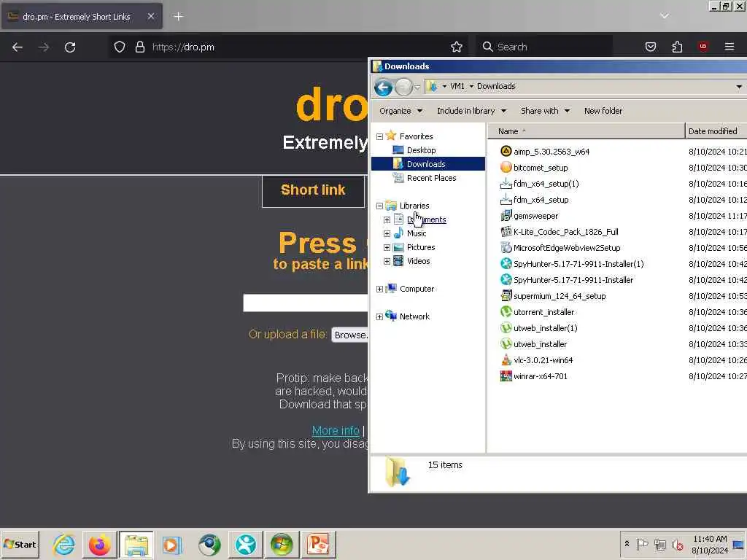Select the SpyHunter-5.17-71-9911-Installer(1) icon

tap(506, 264)
